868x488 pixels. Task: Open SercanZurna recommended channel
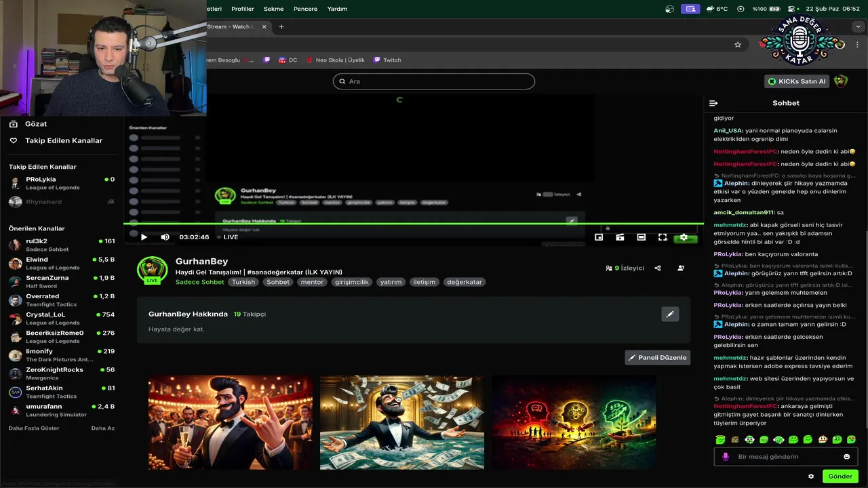(x=61, y=281)
